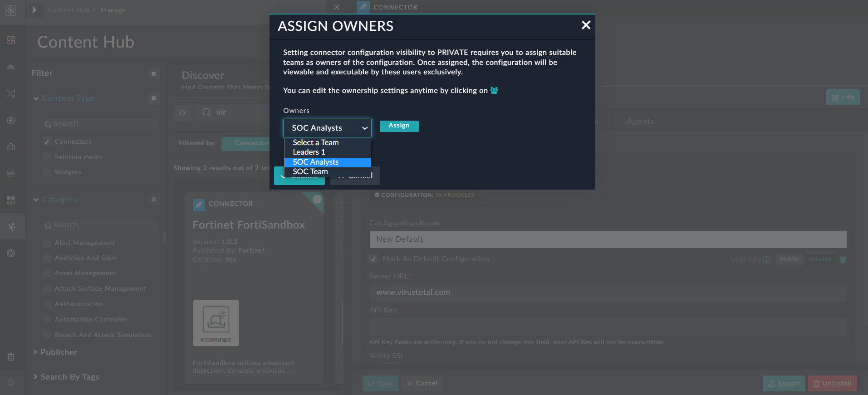Screen dimensions: 868x395
Task: Toggle the Authentication checkbox
Action: (x=47, y=304)
